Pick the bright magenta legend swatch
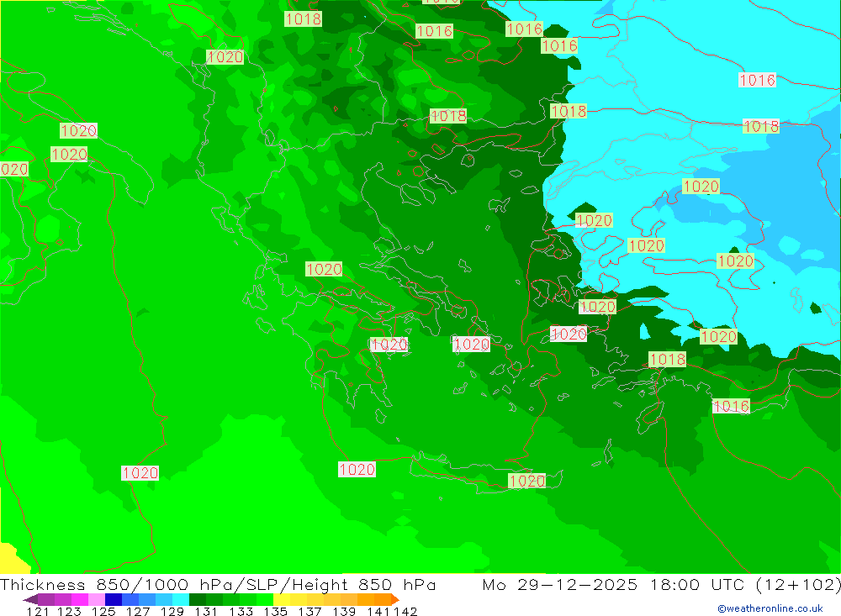The height and width of the screenshot is (616, 841). [x=79, y=599]
